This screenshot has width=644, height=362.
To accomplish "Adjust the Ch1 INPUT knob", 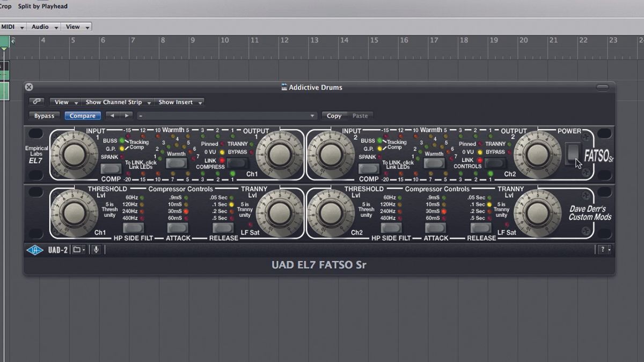I will coord(74,154).
